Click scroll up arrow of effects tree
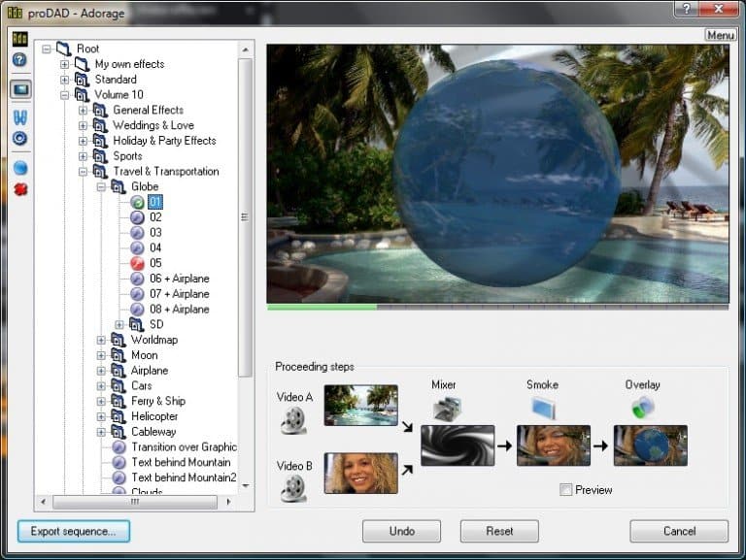746x560 pixels. tap(245, 49)
